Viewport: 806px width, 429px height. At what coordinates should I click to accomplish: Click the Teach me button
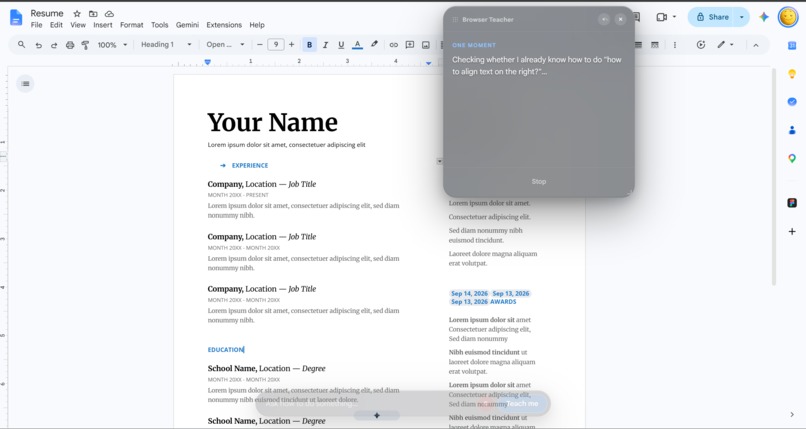tap(522, 403)
